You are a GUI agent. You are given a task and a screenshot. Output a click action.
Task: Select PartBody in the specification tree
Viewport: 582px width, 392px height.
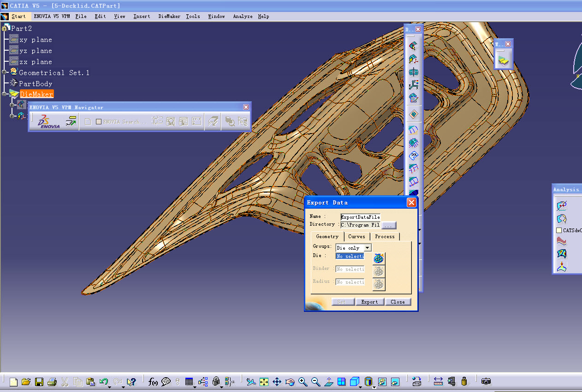36,84
